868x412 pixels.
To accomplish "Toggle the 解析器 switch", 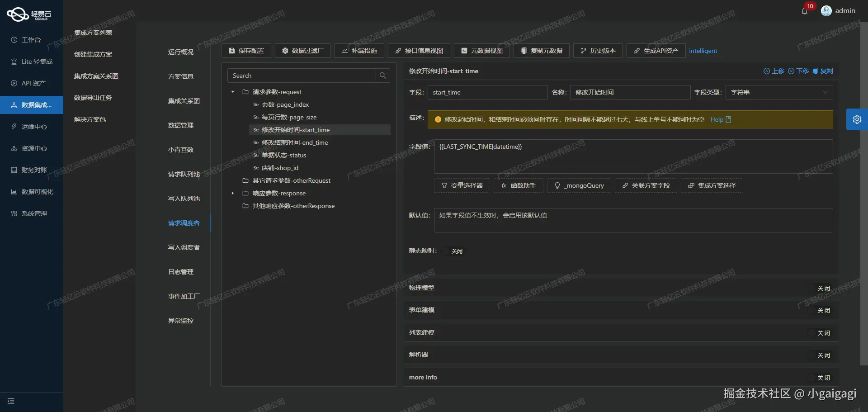I will tap(821, 355).
